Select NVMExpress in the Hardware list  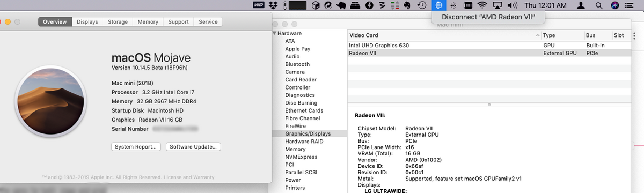tap(302, 157)
